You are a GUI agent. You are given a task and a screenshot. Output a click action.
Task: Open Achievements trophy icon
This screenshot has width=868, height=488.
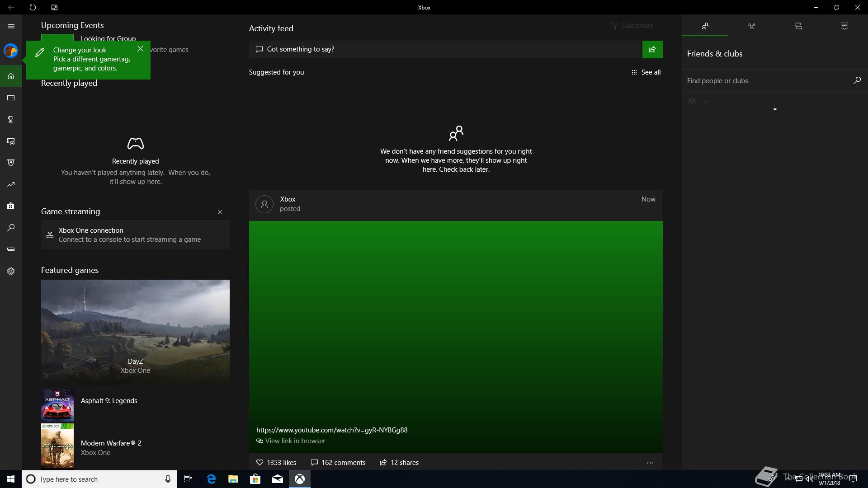click(x=11, y=119)
